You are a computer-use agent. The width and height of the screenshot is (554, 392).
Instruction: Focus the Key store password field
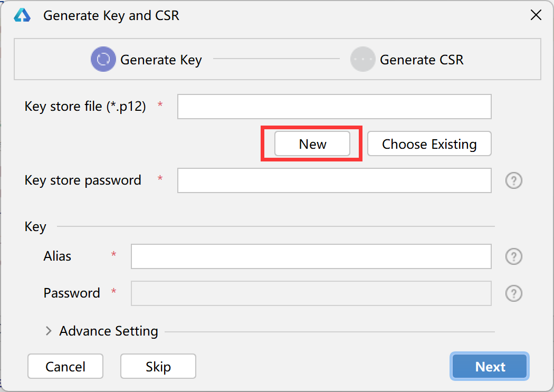click(x=334, y=180)
